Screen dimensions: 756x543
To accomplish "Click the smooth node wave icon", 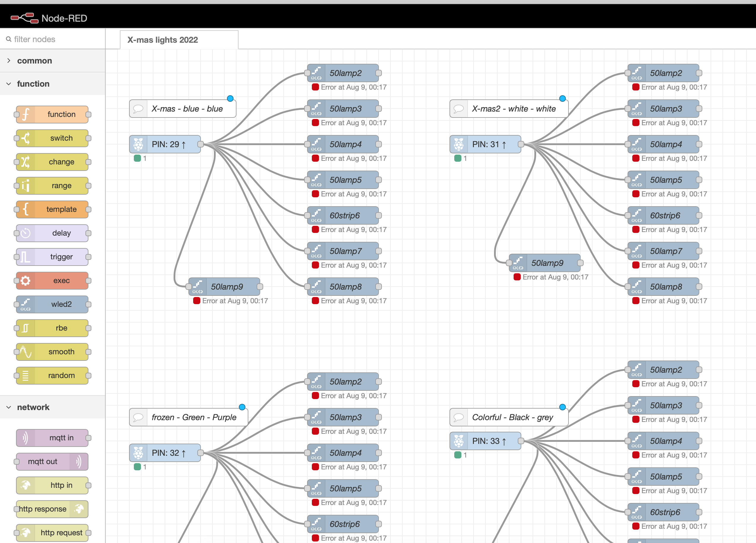I will [x=26, y=352].
